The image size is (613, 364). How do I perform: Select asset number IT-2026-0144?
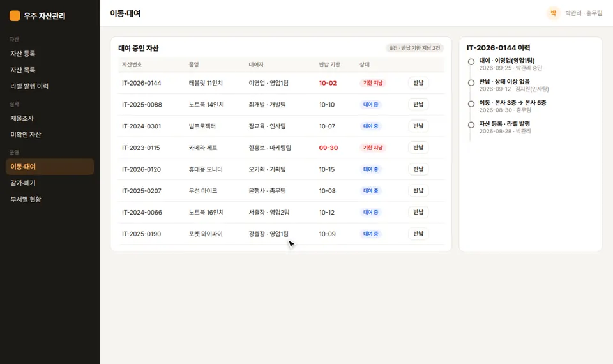click(142, 83)
